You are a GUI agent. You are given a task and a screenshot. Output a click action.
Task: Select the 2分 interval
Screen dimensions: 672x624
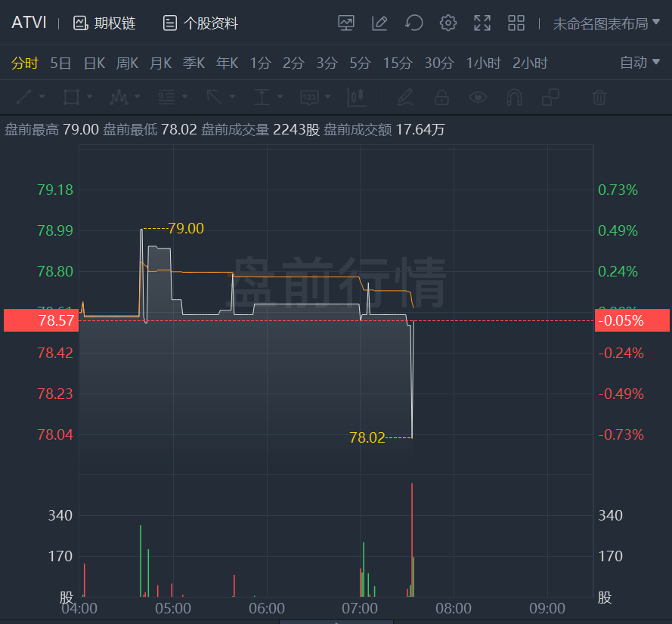[x=293, y=63]
